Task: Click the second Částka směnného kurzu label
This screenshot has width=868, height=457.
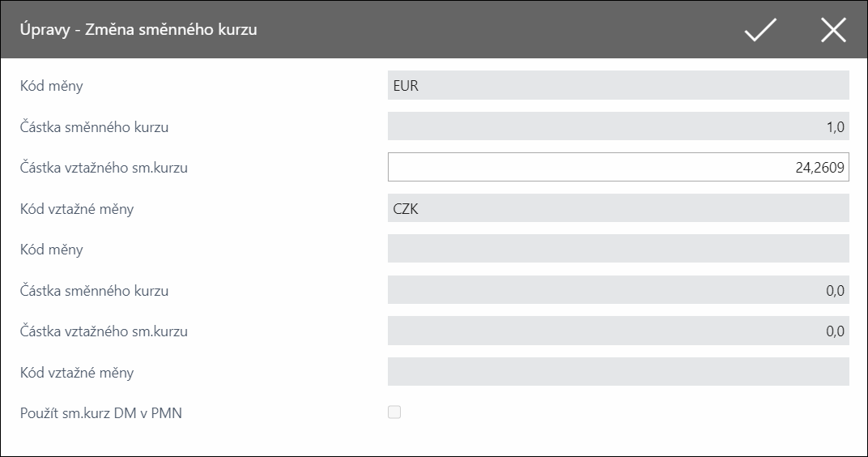Action: pos(94,290)
